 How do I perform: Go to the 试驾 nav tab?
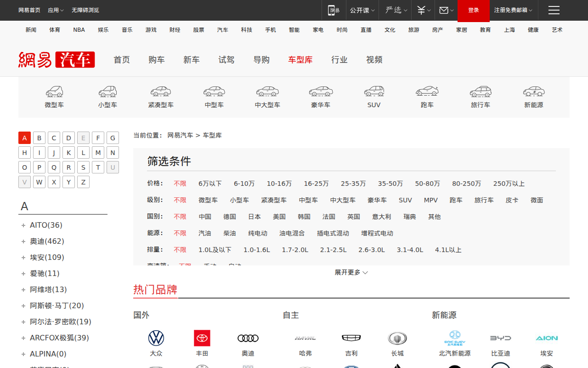coord(226,60)
